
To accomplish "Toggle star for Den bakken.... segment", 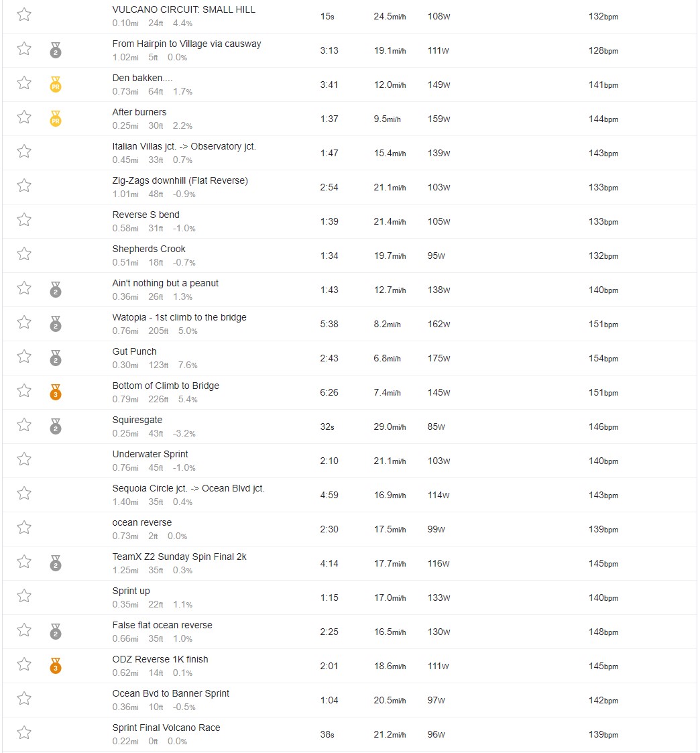I will (24, 83).
